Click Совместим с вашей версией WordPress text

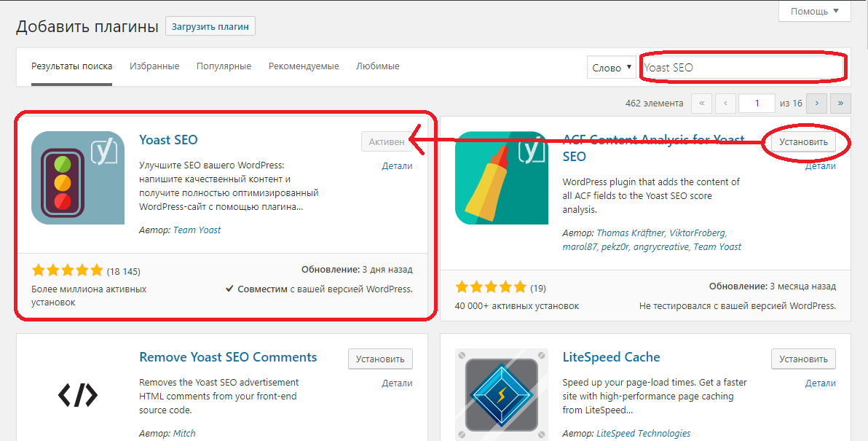coord(320,289)
